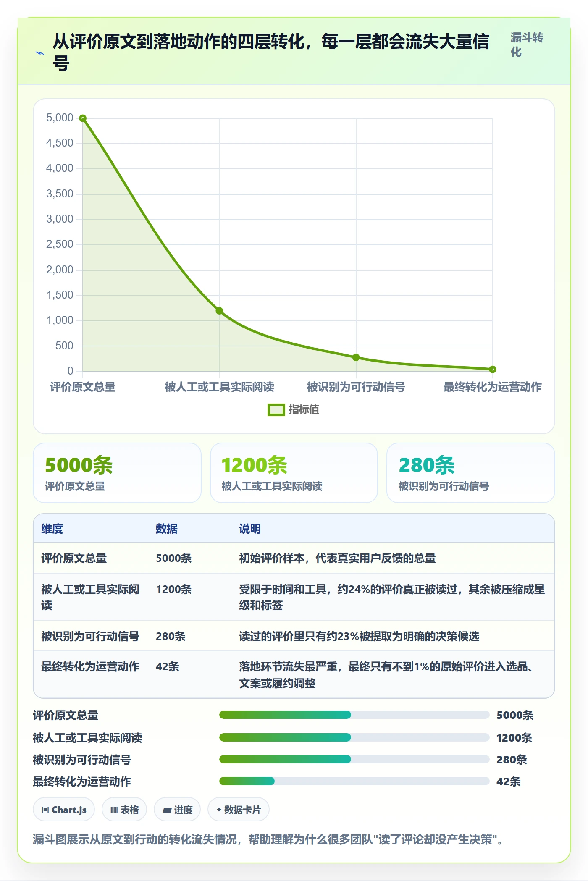
Task: Click the Chart.js tag chip
Action: tap(64, 810)
